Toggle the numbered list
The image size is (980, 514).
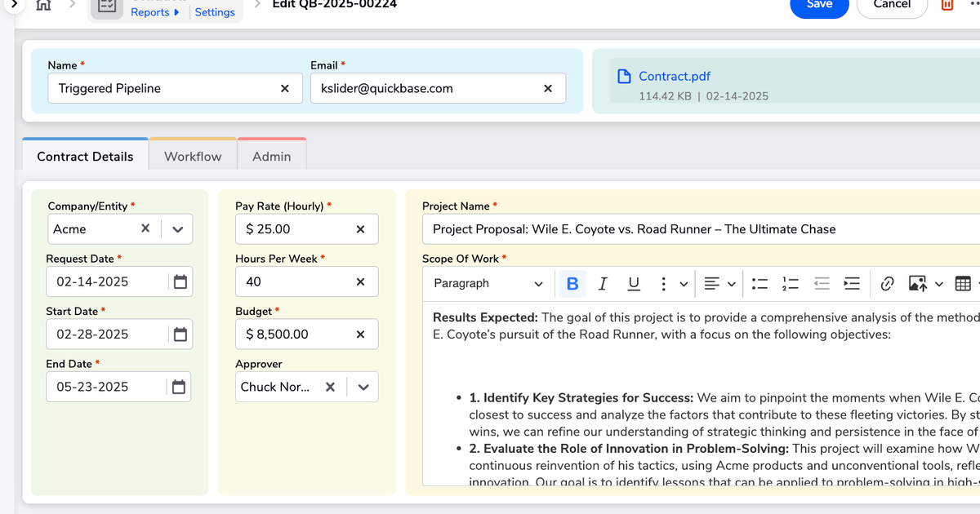[791, 283]
